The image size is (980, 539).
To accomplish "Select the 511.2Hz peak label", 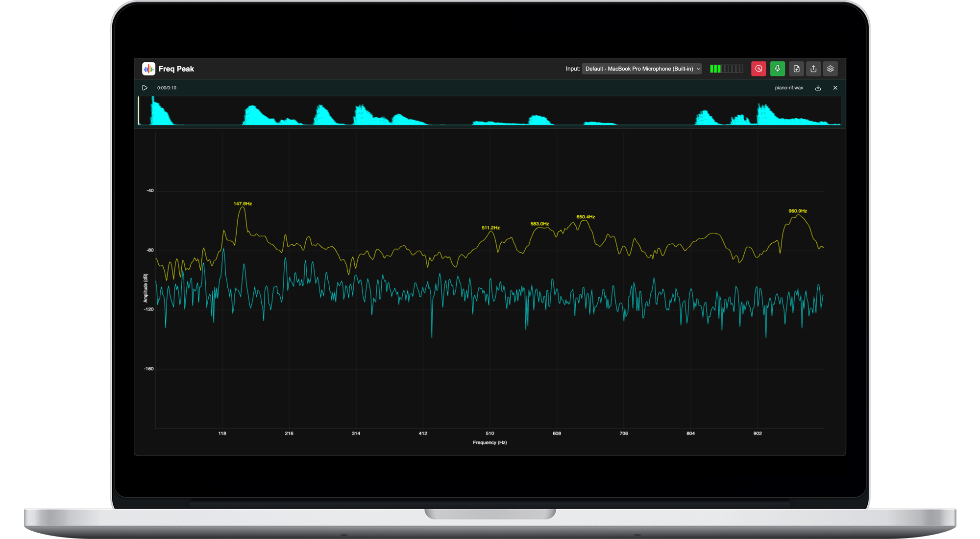I will 490,228.
